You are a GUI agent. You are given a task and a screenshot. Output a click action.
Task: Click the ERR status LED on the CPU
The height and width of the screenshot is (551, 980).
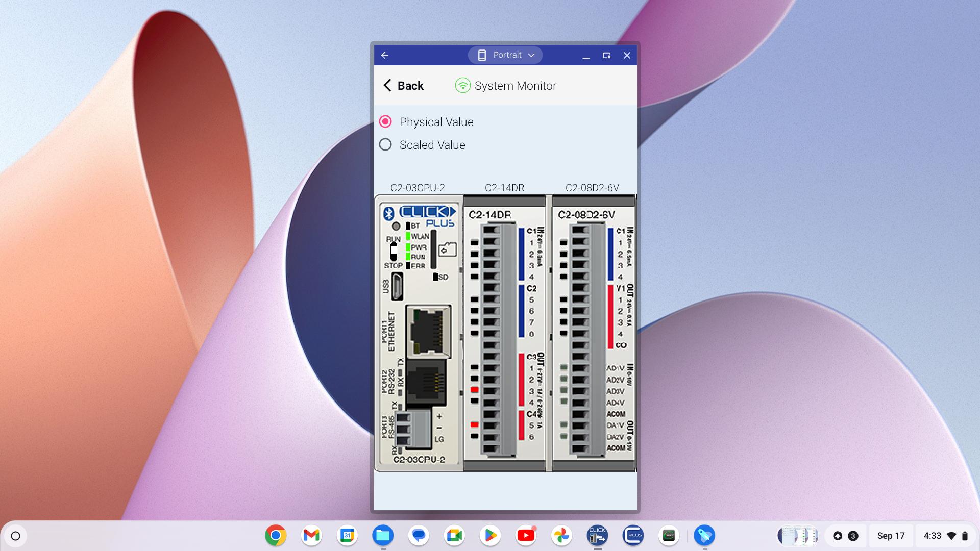(x=408, y=266)
